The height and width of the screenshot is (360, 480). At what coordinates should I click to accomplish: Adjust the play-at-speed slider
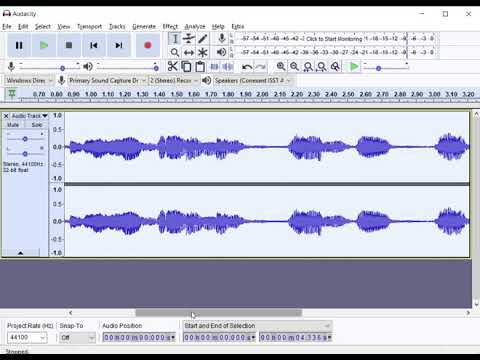point(378,68)
